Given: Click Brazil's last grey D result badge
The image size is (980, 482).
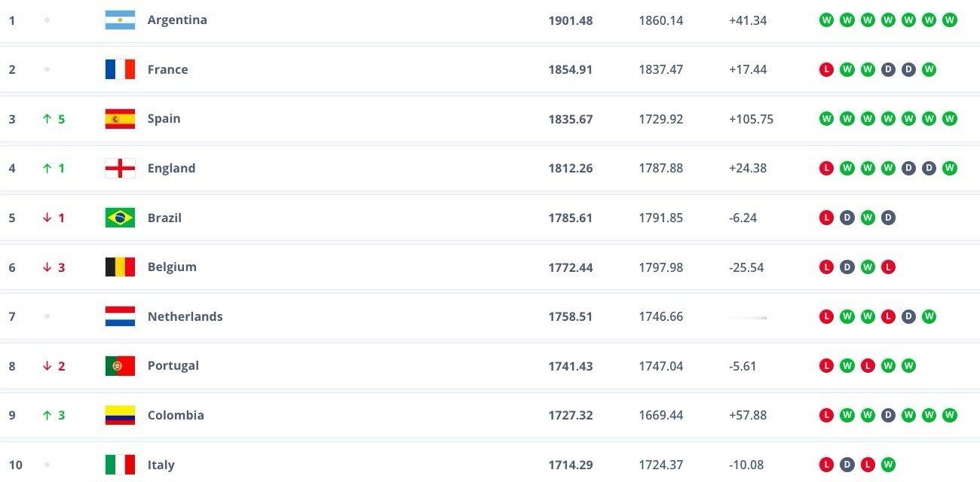Looking at the screenshot, I should (888, 218).
